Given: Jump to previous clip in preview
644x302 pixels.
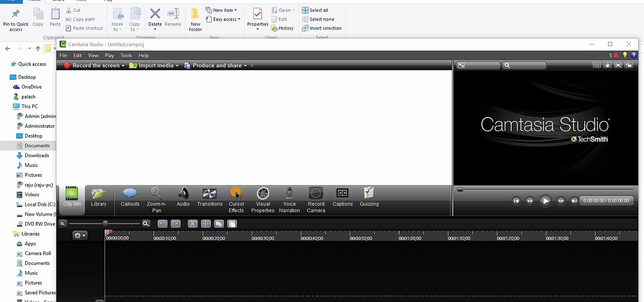Looking at the screenshot, I should [x=516, y=201].
